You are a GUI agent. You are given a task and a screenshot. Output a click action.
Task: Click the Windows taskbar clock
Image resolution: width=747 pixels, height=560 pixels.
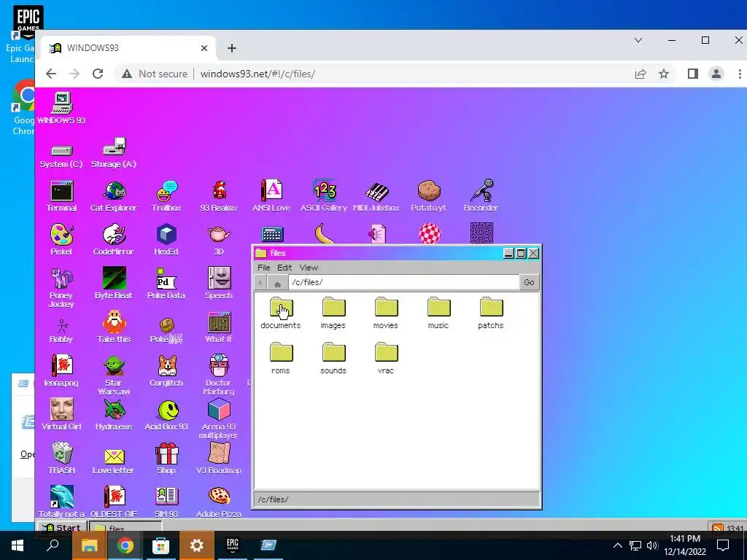click(x=684, y=545)
